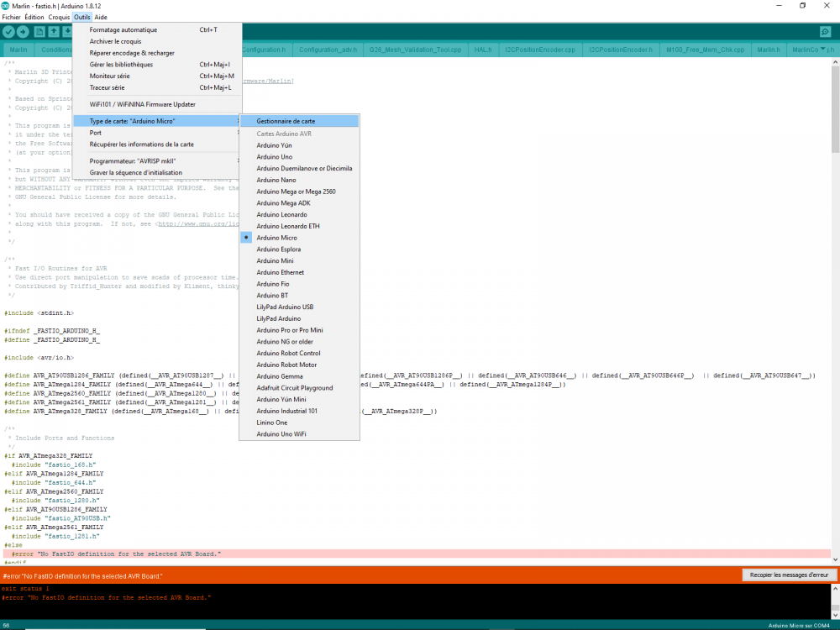Image resolution: width=840 pixels, height=630 pixels.
Task: Choose Réparer encodage & recharger
Action: tap(156, 53)
